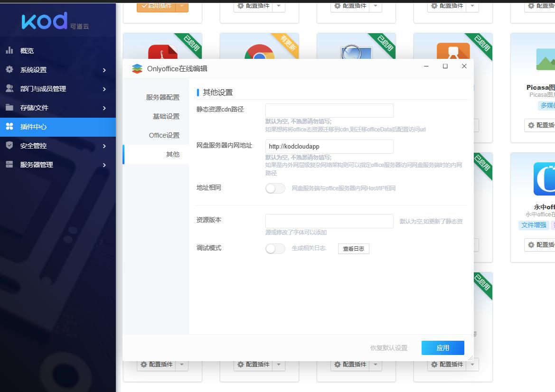Screen dimensions: 555x392
Task: Open the 概览 overview bar-chart icon
Action: [9, 50]
